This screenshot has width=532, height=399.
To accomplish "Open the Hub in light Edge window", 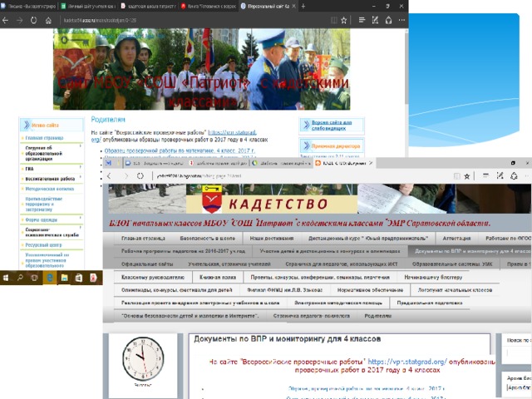I will [485, 175].
